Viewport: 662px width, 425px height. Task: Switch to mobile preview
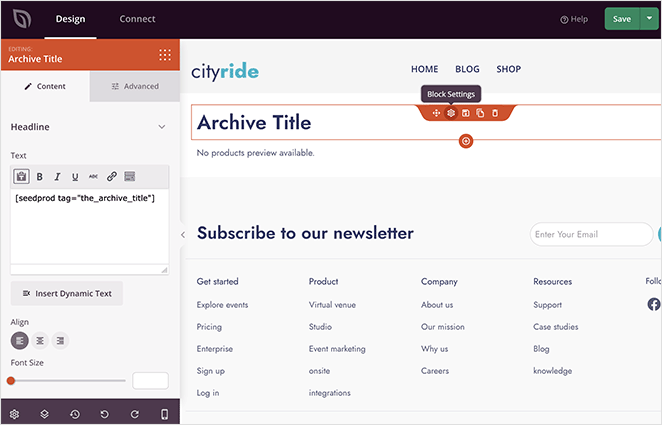coord(165,414)
